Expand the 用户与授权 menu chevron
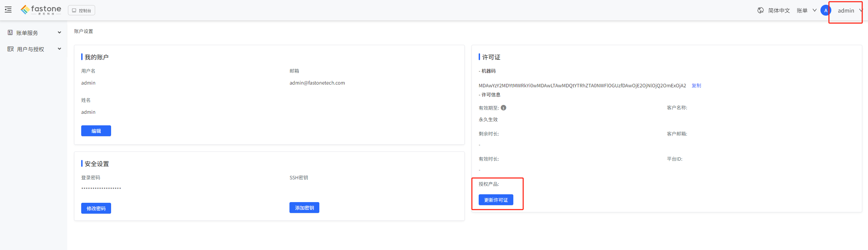 point(59,49)
